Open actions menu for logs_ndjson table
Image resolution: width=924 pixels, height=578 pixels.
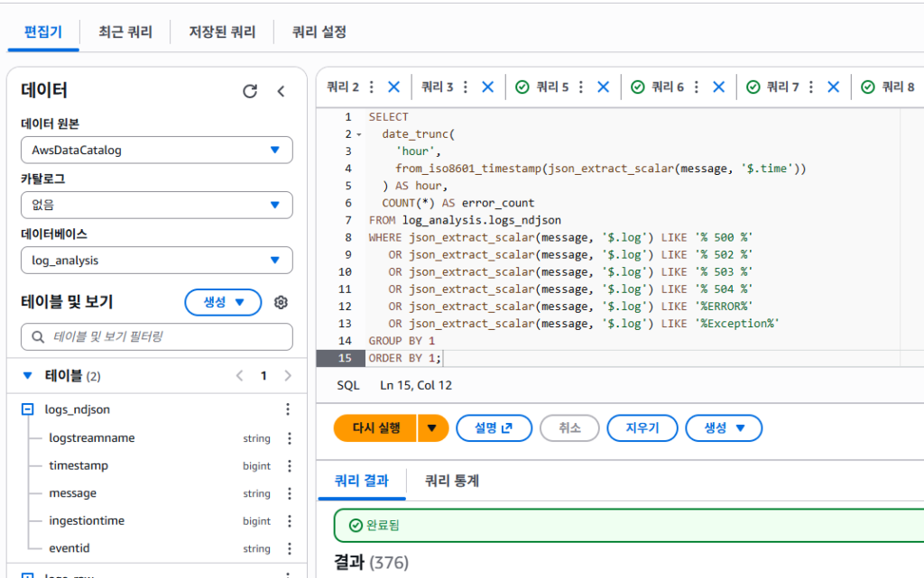click(x=288, y=409)
